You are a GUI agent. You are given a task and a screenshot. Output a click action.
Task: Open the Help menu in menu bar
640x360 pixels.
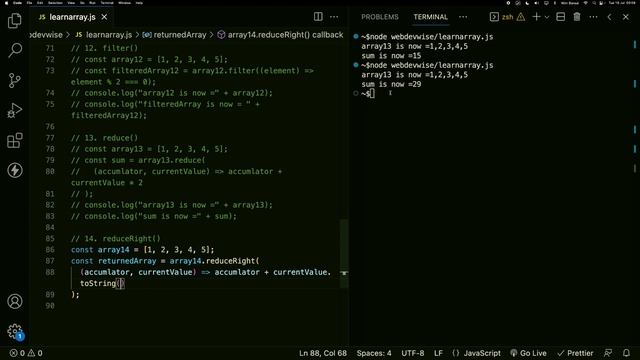tap(139, 2)
